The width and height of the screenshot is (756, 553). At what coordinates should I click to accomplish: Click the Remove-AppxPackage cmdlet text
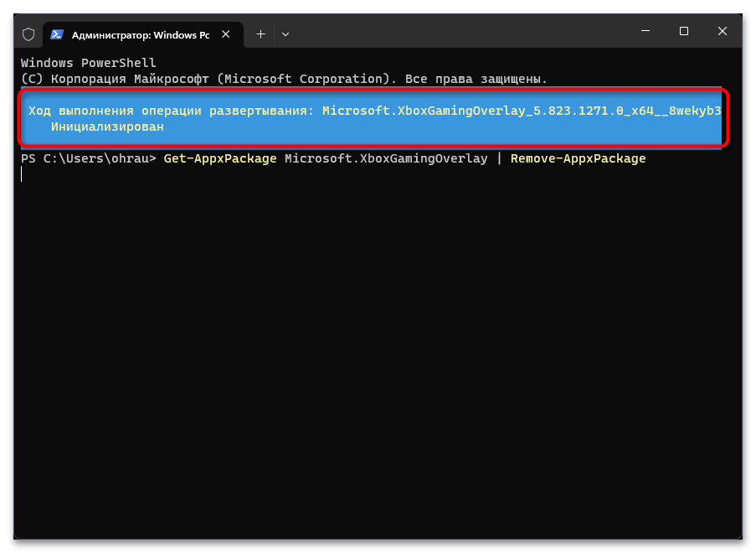coord(578,158)
